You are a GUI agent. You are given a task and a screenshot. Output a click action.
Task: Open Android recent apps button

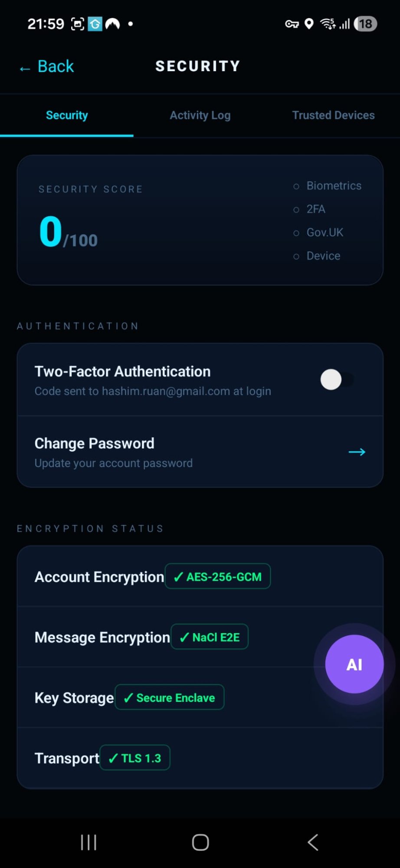click(89, 842)
